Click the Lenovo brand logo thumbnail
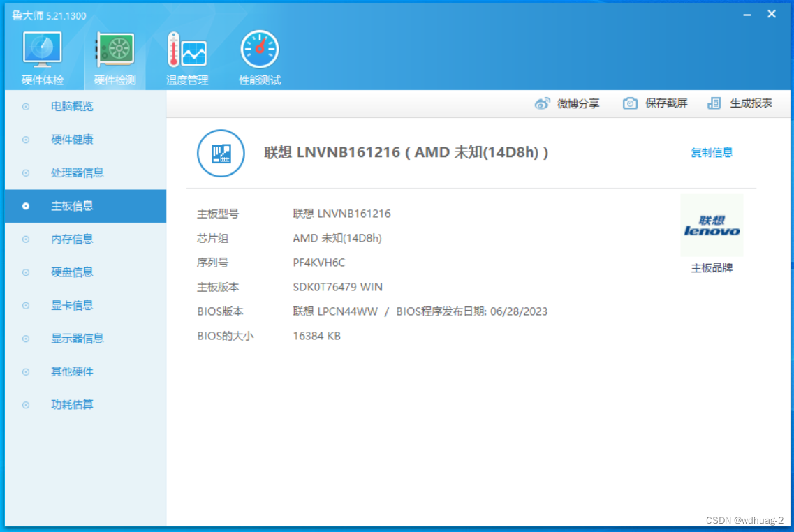Viewport: 794px width, 532px height. [712, 226]
